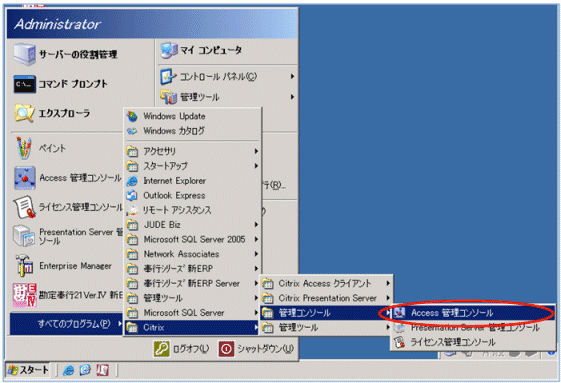
Task: Expand the スタートアップ folder
Action: [192, 166]
